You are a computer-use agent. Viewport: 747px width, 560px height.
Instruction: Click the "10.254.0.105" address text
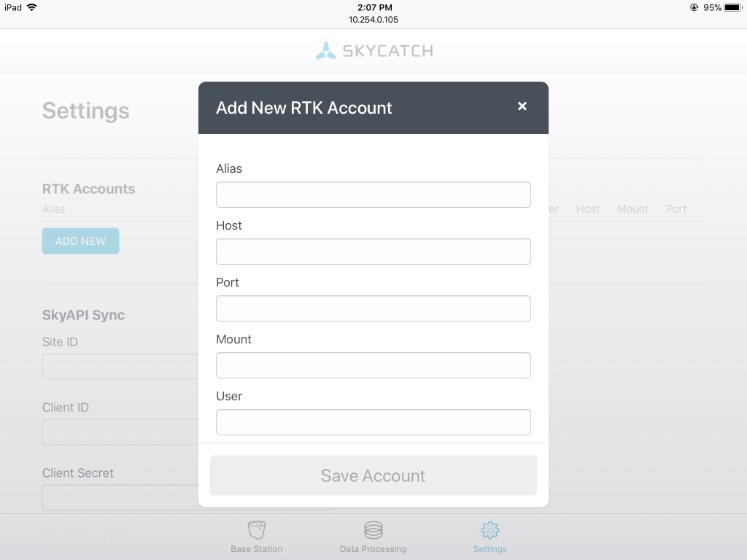pos(373,20)
